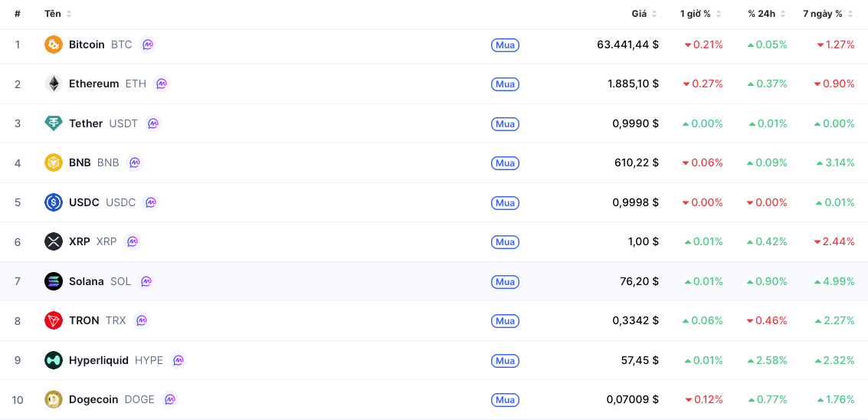Image resolution: width=868 pixels, height=420 pixels.
Task: Click the Mua button for Solana
Action: coord(505,281)
